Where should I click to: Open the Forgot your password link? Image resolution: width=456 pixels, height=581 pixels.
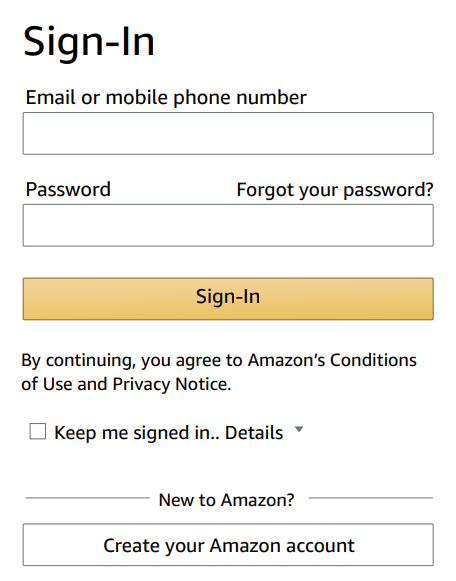click(x=335, y=190)
